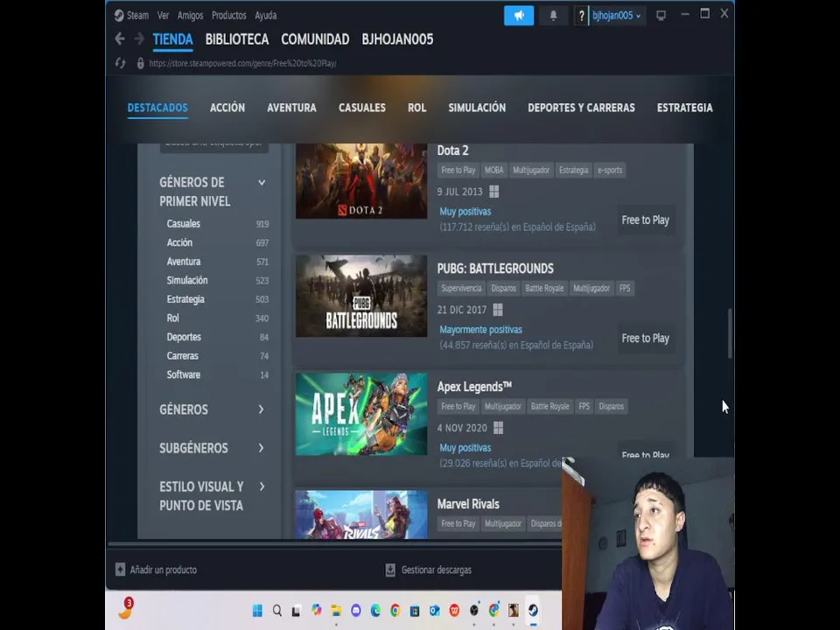The height and width of the screenshot is (630, 840).
Task: Reload the store page with the refresh icon
Action: click(x=120, y=63)
